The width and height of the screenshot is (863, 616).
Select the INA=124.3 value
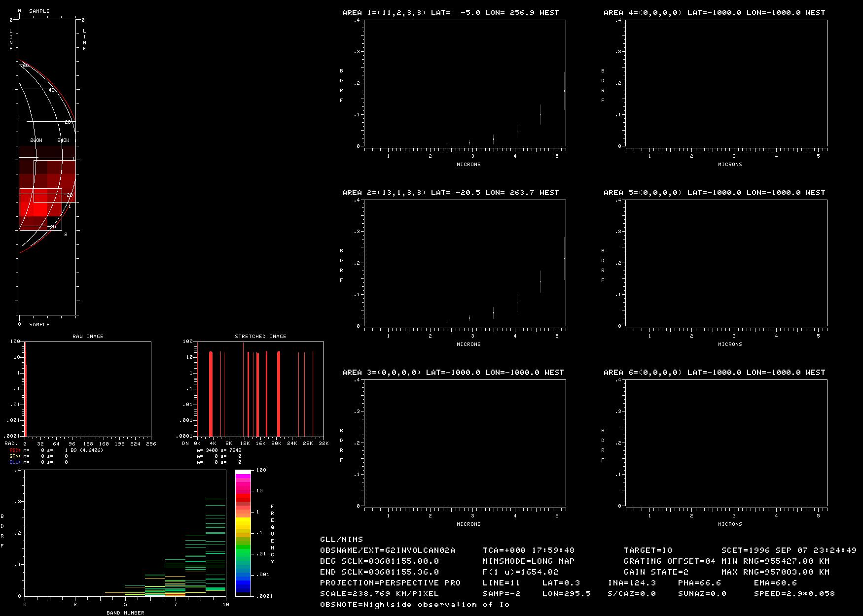pos(632,583)
